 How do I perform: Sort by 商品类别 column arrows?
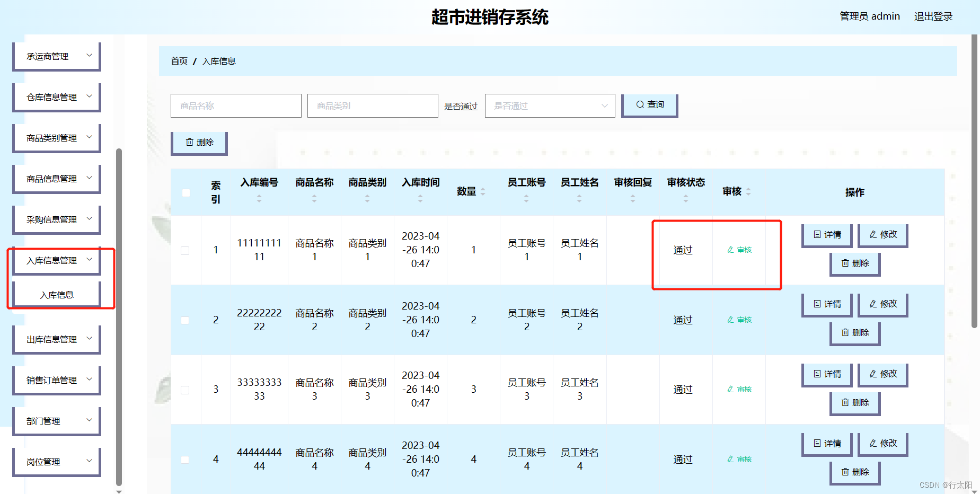click(x=367, y=198)
